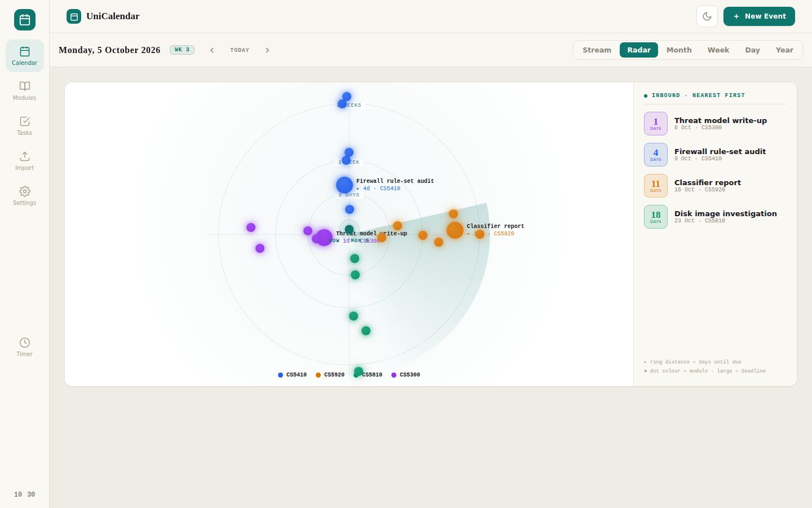
Task: Jump to TODAY
Action: pos(240,50)
